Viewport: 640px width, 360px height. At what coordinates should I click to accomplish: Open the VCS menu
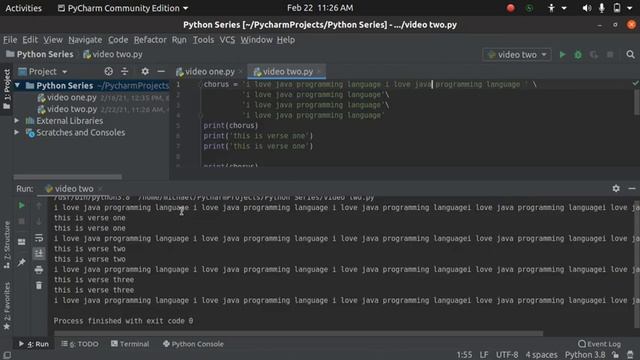pos(227,40)
